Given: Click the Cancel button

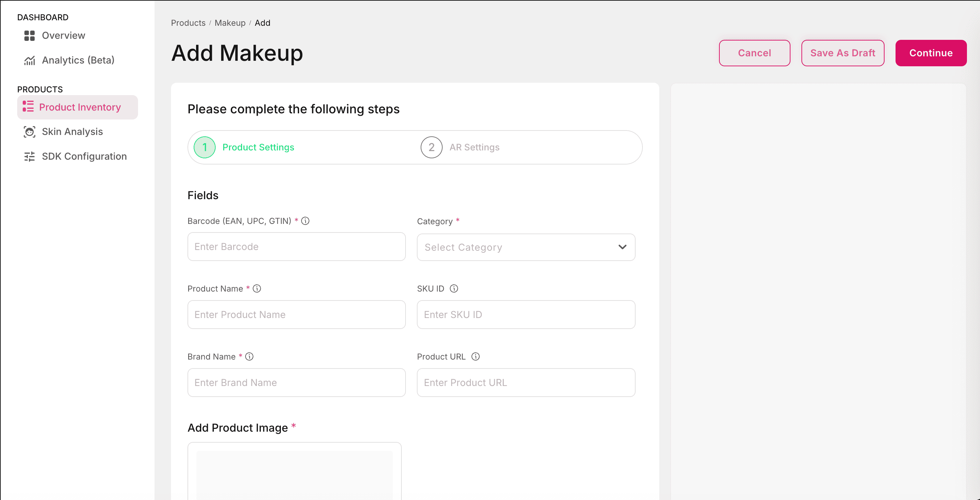Looking at the screenshot, I should pyautogui.click(x=754, y=53).
